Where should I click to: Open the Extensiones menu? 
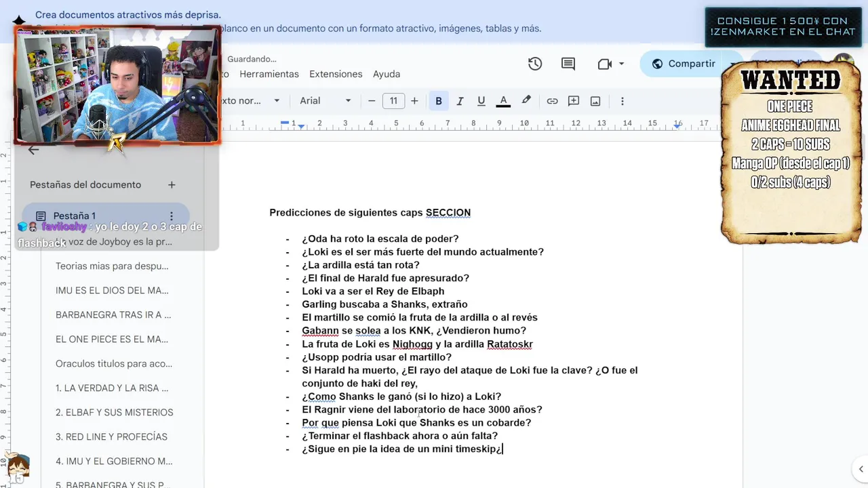pos(336,74)
